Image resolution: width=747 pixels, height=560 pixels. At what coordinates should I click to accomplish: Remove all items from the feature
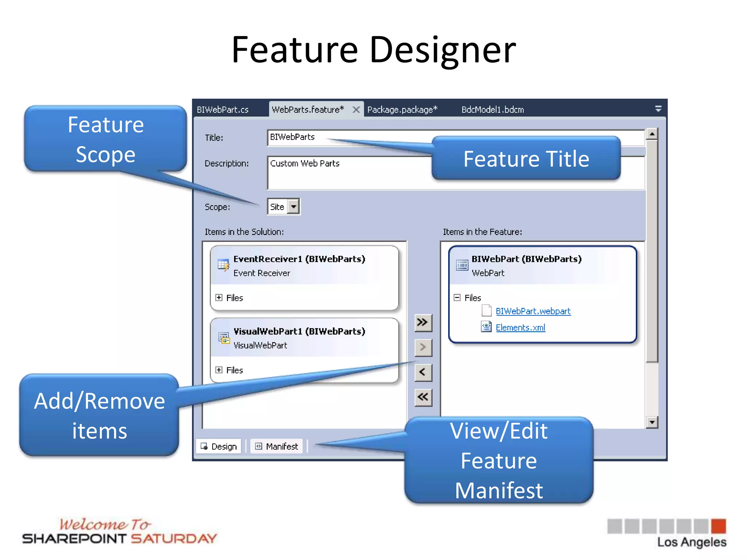[423, 397]
